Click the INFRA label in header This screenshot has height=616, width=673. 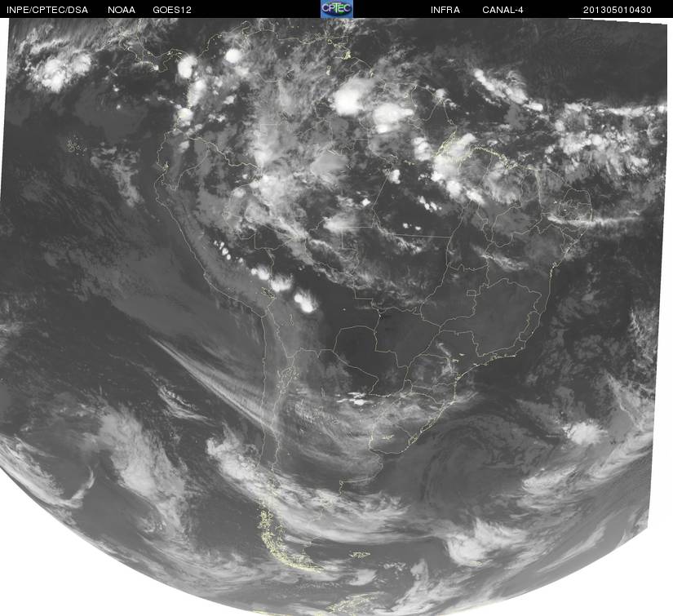coord(445,10)
